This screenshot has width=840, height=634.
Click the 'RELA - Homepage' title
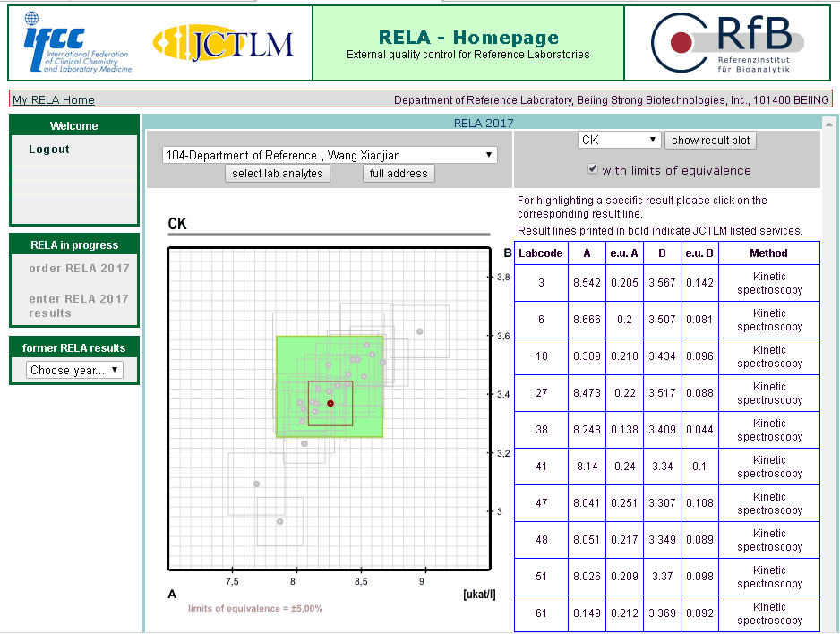pyautogui.click(x=468, y=38)
